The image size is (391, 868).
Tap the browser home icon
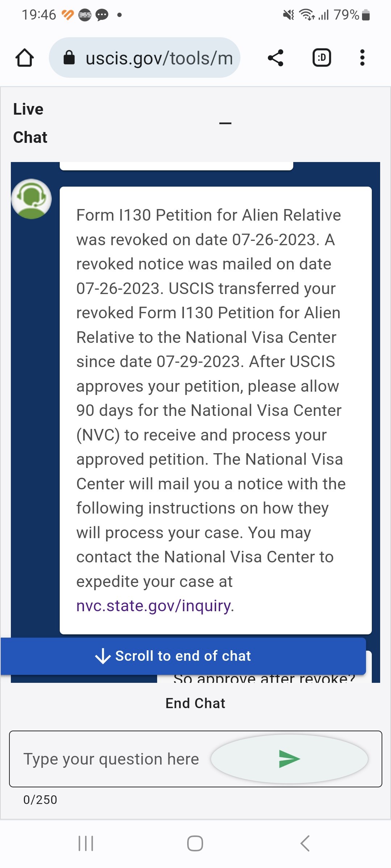click(x=25, y=58)
